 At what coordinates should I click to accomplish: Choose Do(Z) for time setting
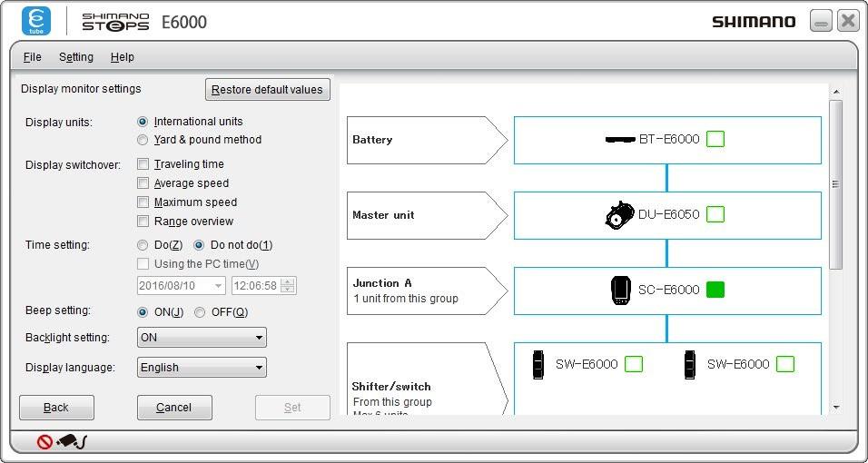(x=143, y=245)
